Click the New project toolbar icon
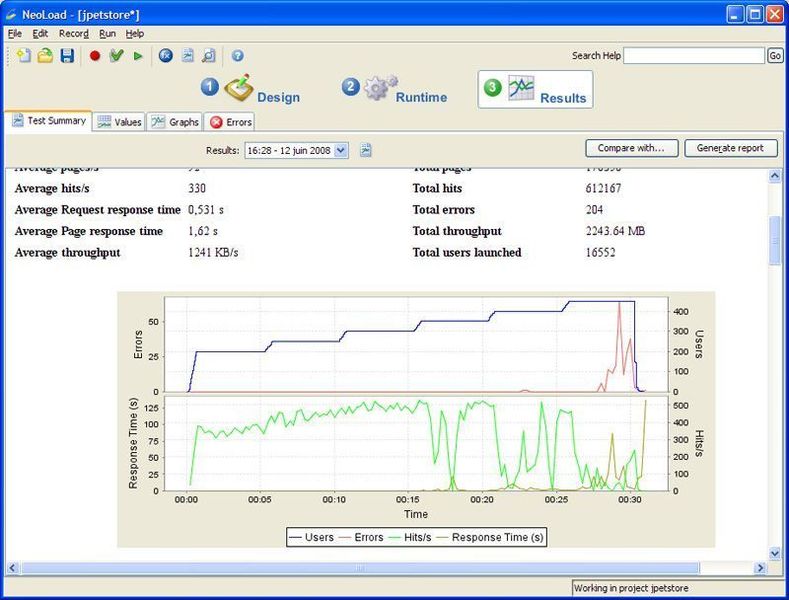 23,55
